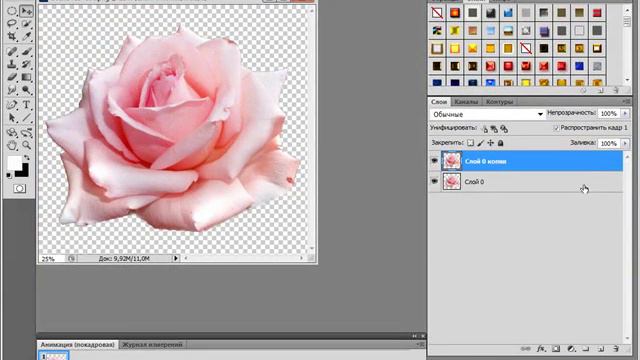Switch to the 'Контуры' tab
Image resolution: width=640 pixels, height=360 pixels.
[x=500, y=102]
